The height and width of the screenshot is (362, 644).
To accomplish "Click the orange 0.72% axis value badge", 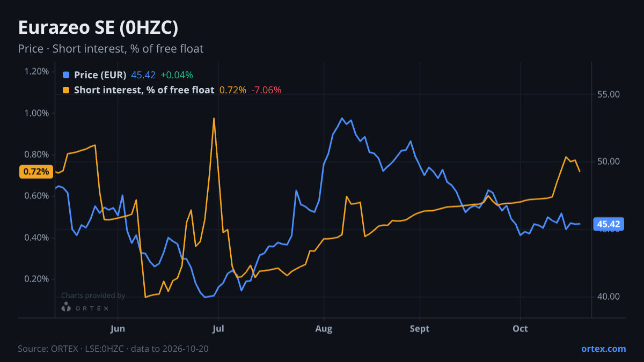I will pyautogui.click(x=36, y=172).
